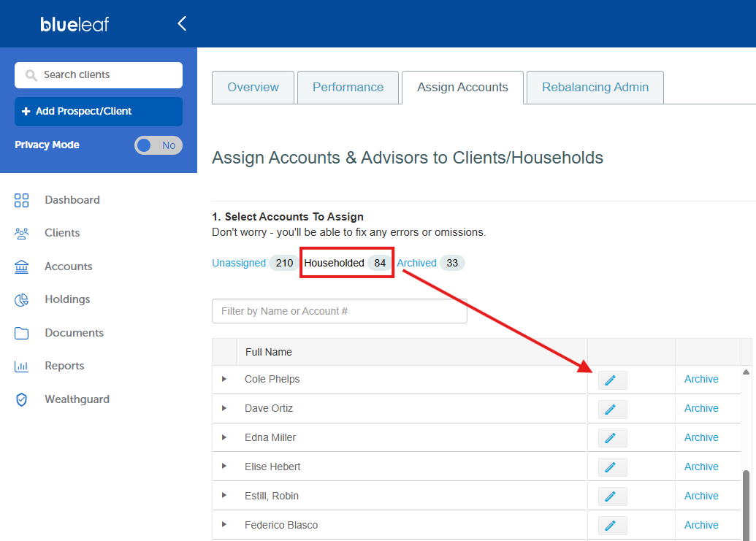Image resolution: width=756 pixels, height=541 pixels.
Task: Select the Estill, Robin name
Action: (x=272, y=496)
